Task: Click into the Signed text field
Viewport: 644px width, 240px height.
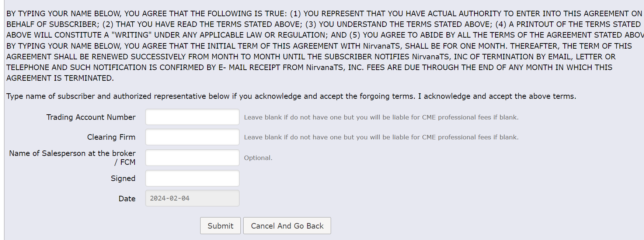Action: click(x=192, y=178)
